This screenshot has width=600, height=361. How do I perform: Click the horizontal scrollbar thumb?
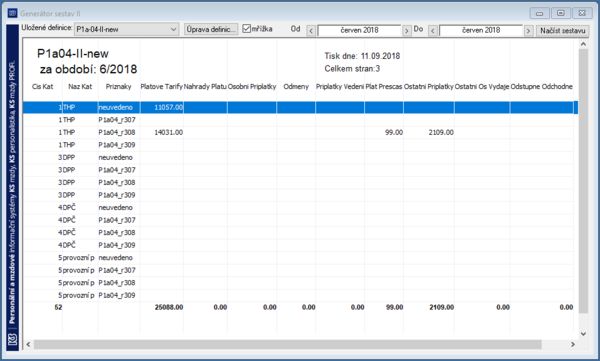click(288, 344)
